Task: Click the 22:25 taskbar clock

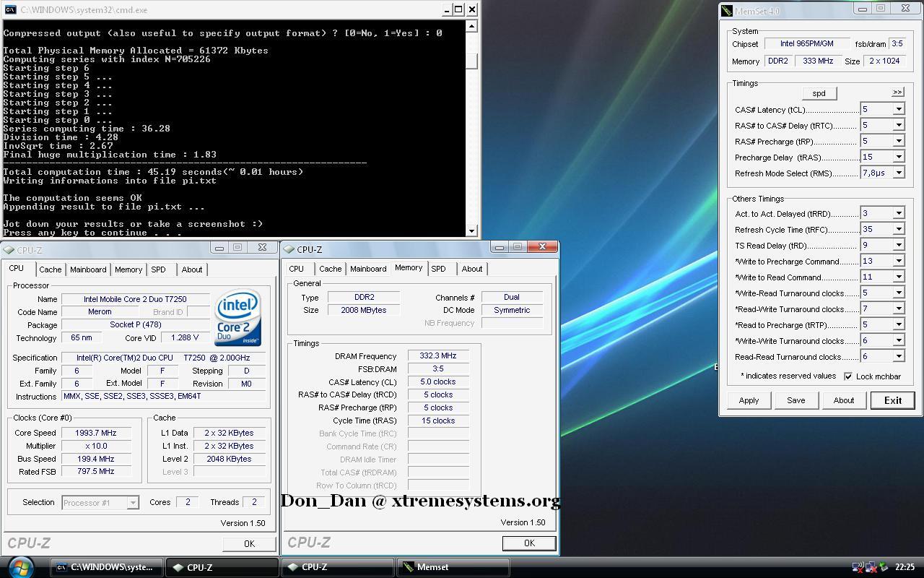Action: (905, 567)
